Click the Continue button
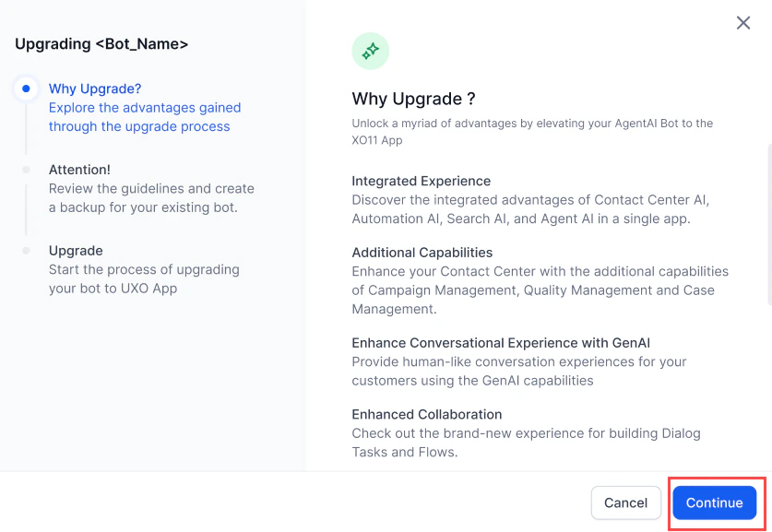Image resolution: width=772 pixels, height=532 pixels. (714, 502)
